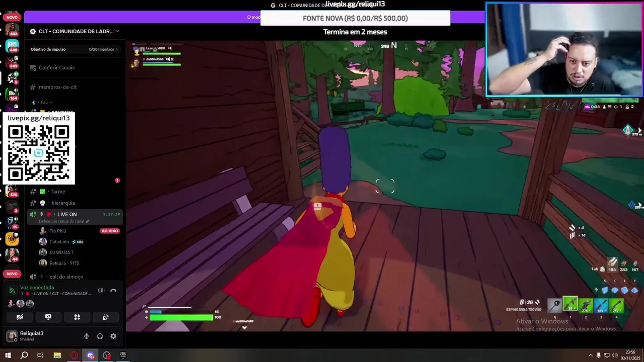The image size is (644, 362).
Task: Open the boost goal 0/28 Impulsos chevron
Action: 117,49
